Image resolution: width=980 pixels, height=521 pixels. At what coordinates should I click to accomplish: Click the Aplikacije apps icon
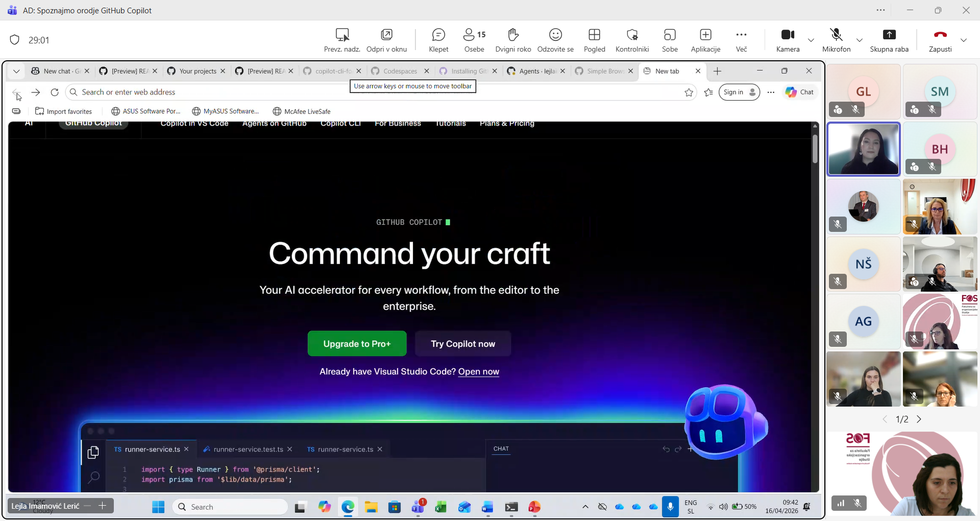[x=705, y=40]
